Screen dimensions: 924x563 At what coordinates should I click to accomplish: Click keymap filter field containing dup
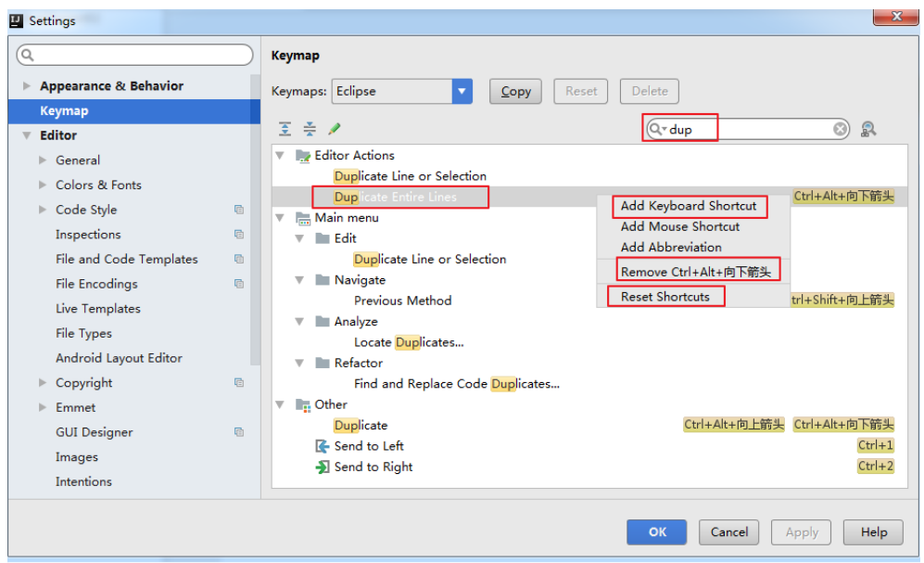[748, 129]
